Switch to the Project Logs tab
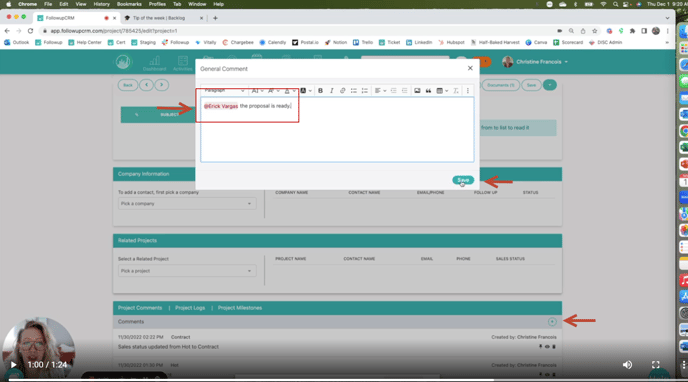The width and height of the screenshot is (688, 382). [x=190, y=308]
